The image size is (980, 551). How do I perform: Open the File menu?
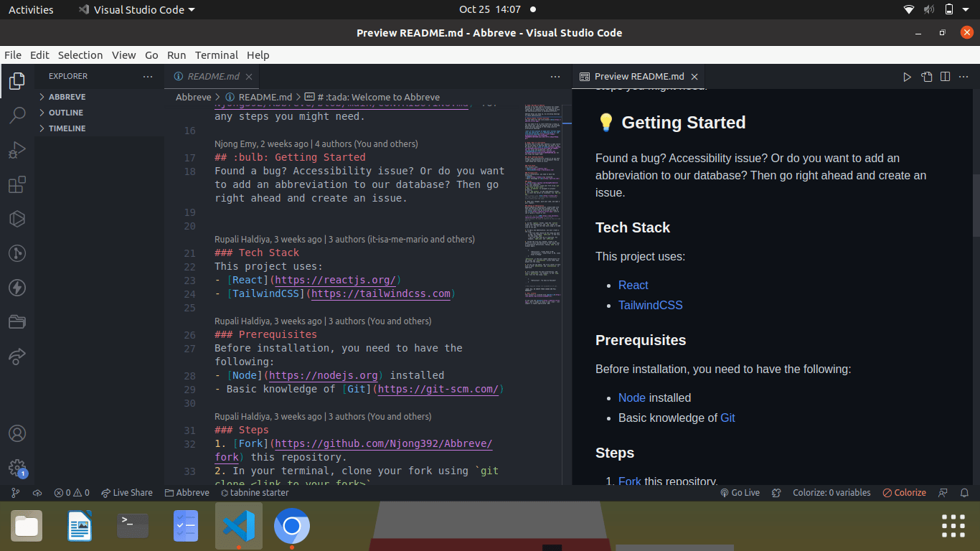click(13, 55)
